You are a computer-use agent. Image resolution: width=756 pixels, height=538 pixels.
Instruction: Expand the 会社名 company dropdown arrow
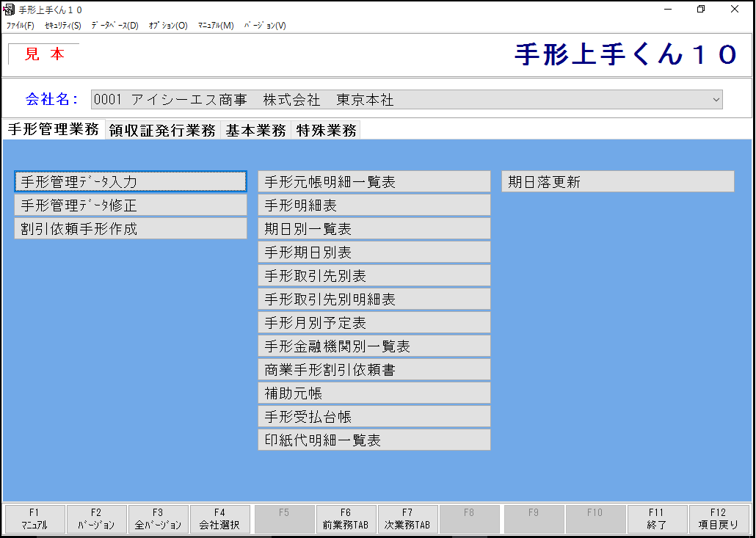716,100
